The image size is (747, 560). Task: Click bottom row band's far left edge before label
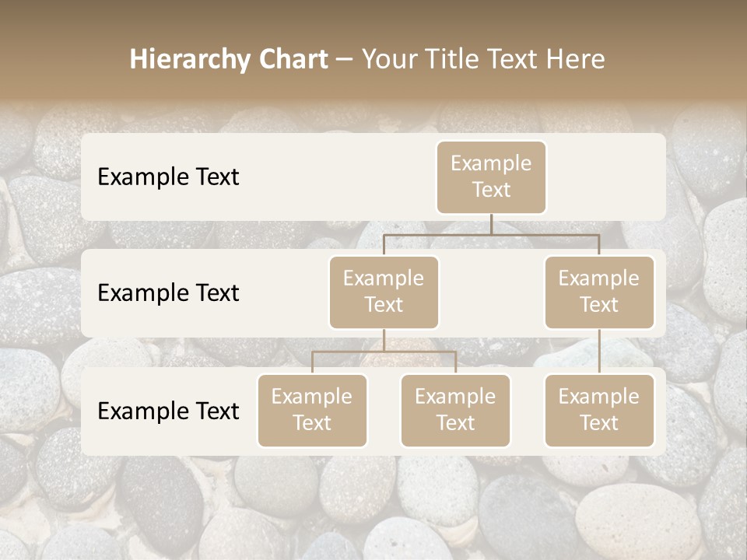(87, 411)
